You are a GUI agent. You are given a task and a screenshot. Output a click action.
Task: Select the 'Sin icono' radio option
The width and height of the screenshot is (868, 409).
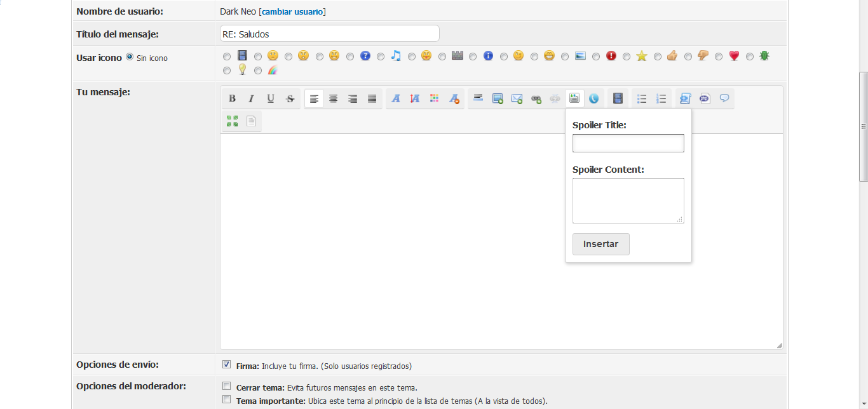tap(130, 57)
